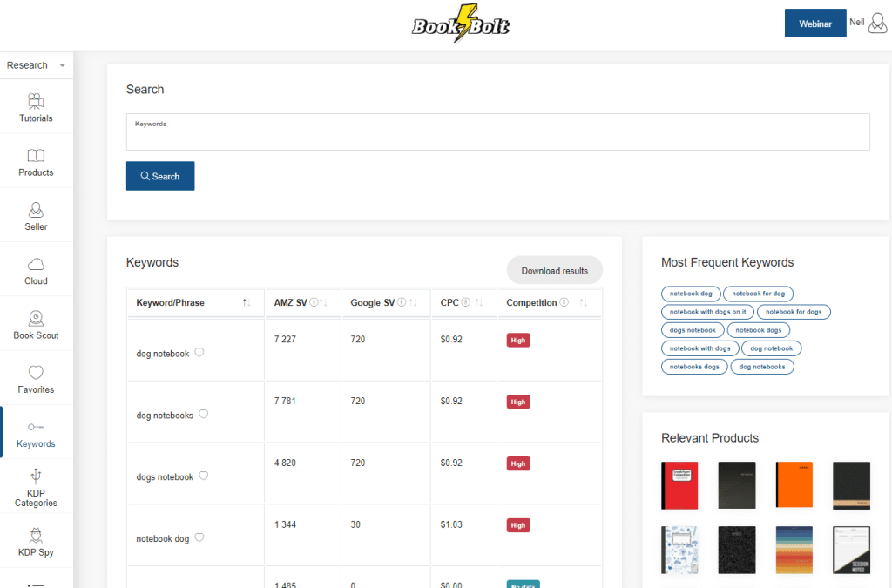Toggle the heart next to 'dog notebooks'
Viewport: 892px width, 588px height.
pos(203,415)
